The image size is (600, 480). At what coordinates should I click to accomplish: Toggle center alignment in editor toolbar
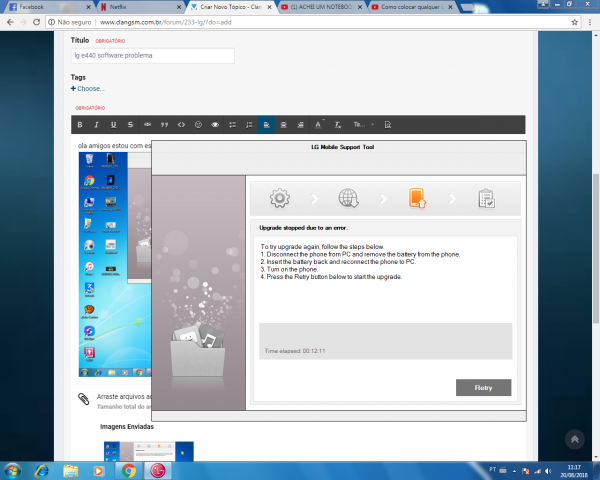coord(283,125)
